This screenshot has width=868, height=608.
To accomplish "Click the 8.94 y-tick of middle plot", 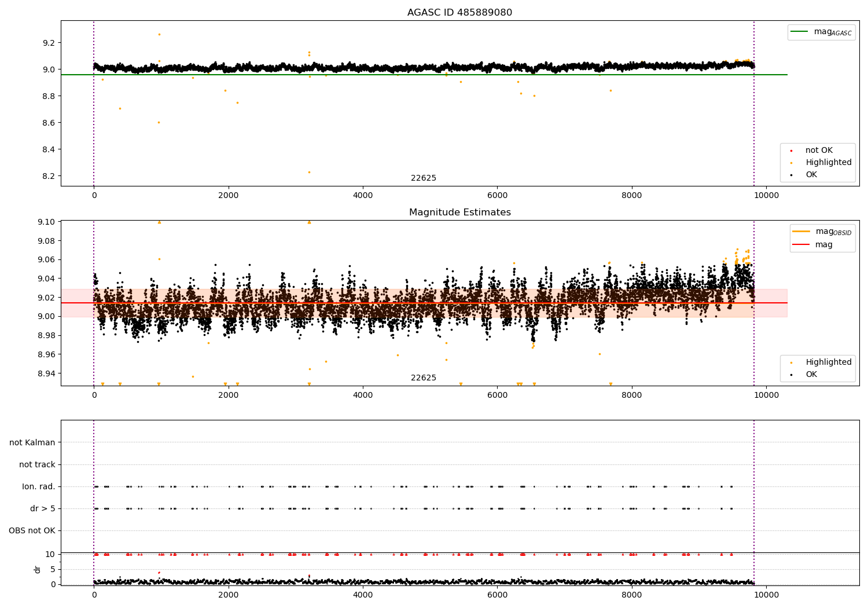I will click(x=46, y=373).
